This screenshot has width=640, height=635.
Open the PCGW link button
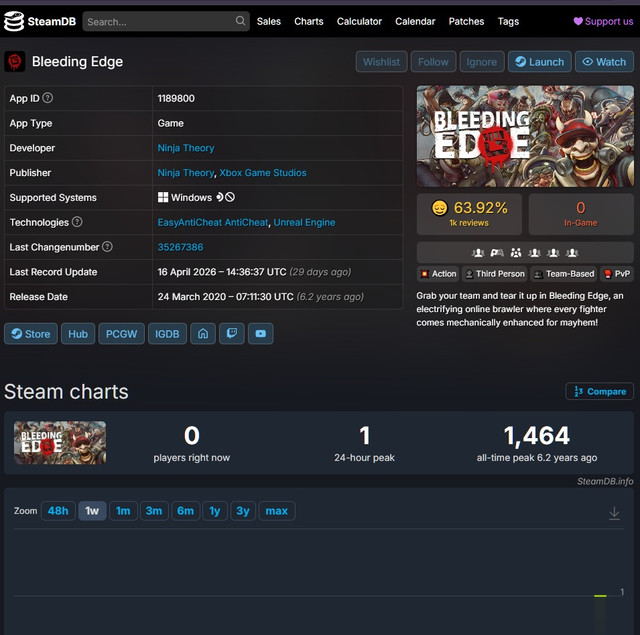(121, 334)
